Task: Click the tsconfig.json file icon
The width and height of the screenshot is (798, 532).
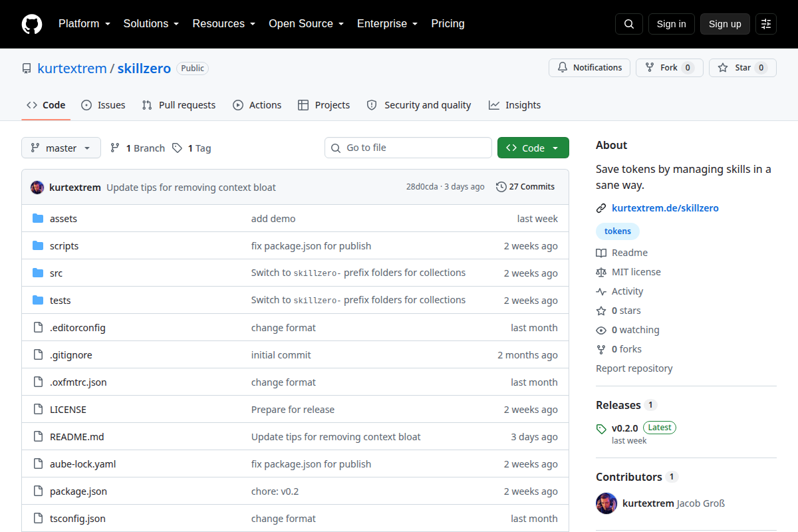Action: tap(38, 519)
